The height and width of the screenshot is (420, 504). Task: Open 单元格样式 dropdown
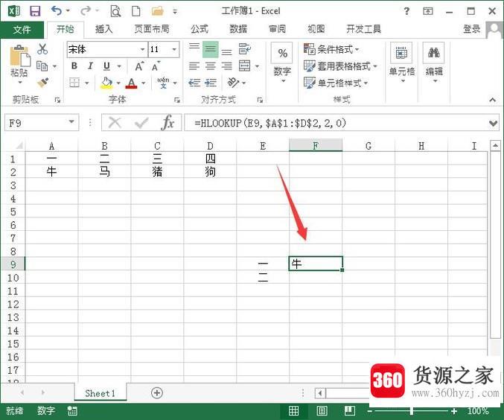click(336, 83)
